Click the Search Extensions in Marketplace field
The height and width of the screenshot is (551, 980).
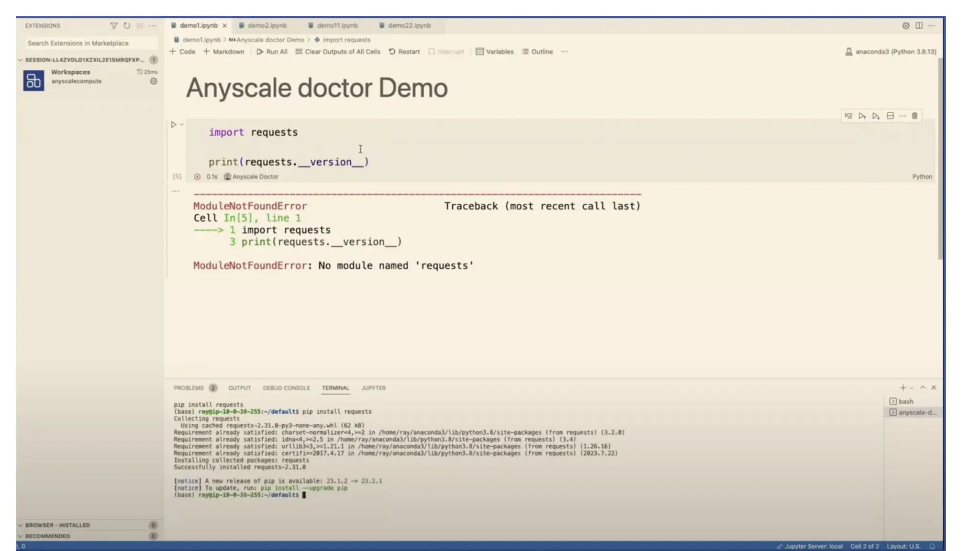pyautogui.click(x=91, y=43)
